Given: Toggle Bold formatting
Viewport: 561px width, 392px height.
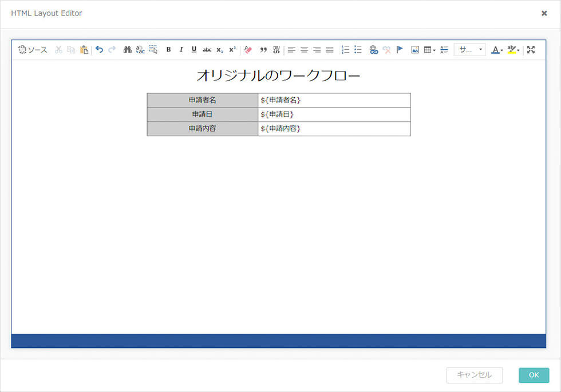Looking at the screenshot, I should point(168,50).
